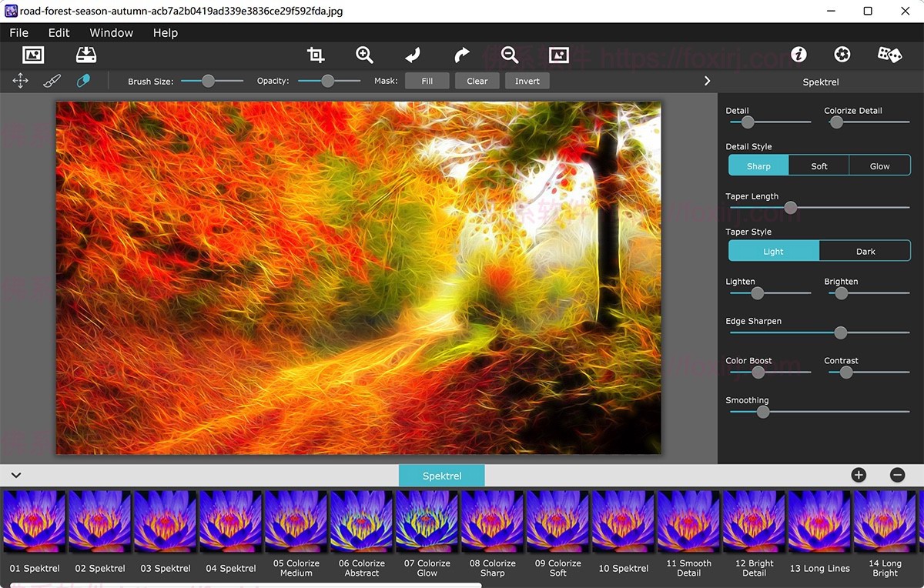Activate the Crop tool
Image resolution: width=924 pixels, height=588 pixels.
[315, 55]
